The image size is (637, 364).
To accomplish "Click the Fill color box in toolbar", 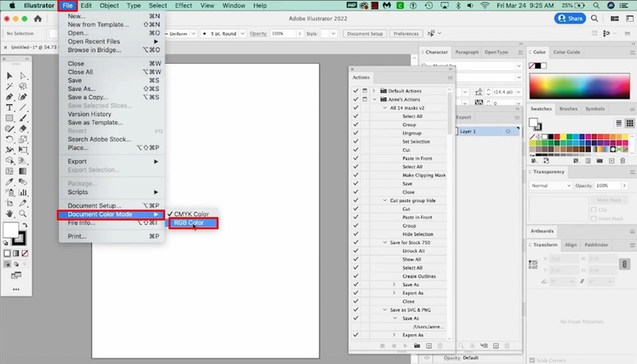I will [x=10, y=230].
